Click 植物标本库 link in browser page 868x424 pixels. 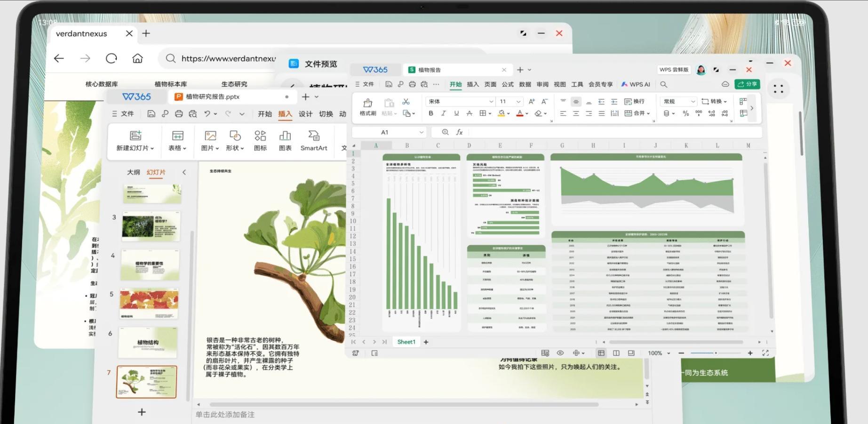pyautogui.click(x=171, y=84)
